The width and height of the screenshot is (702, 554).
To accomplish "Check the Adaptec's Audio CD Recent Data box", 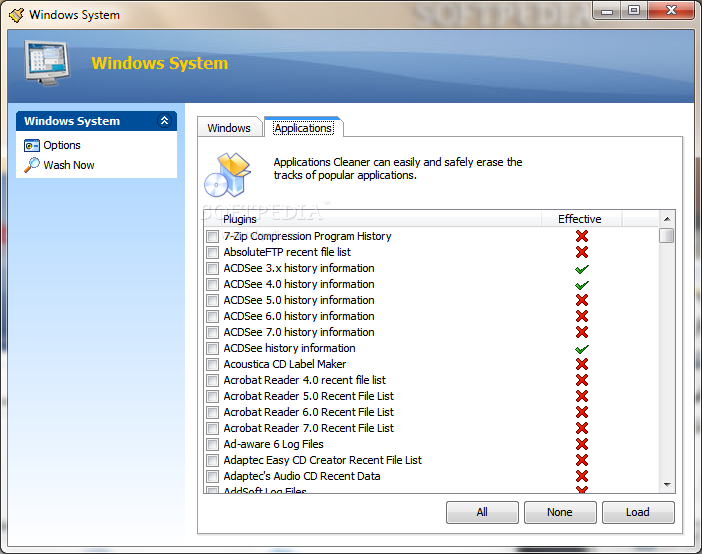I will pos(212,476).
